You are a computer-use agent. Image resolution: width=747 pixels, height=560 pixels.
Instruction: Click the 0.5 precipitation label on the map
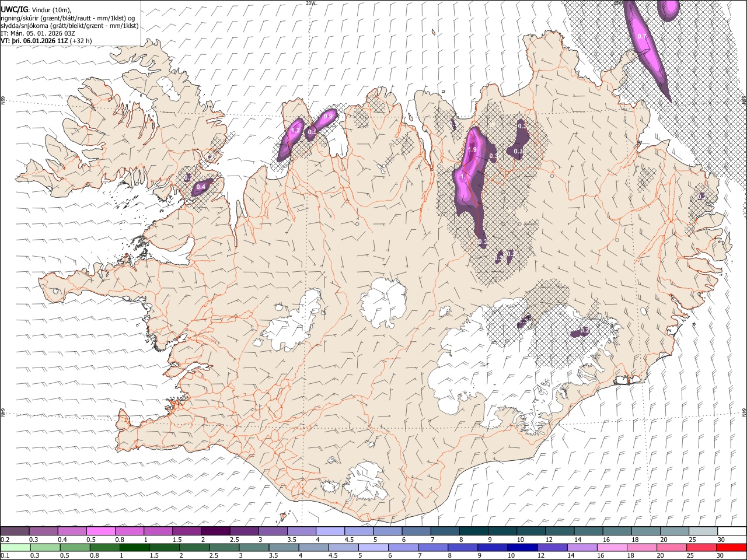[312, 132]
